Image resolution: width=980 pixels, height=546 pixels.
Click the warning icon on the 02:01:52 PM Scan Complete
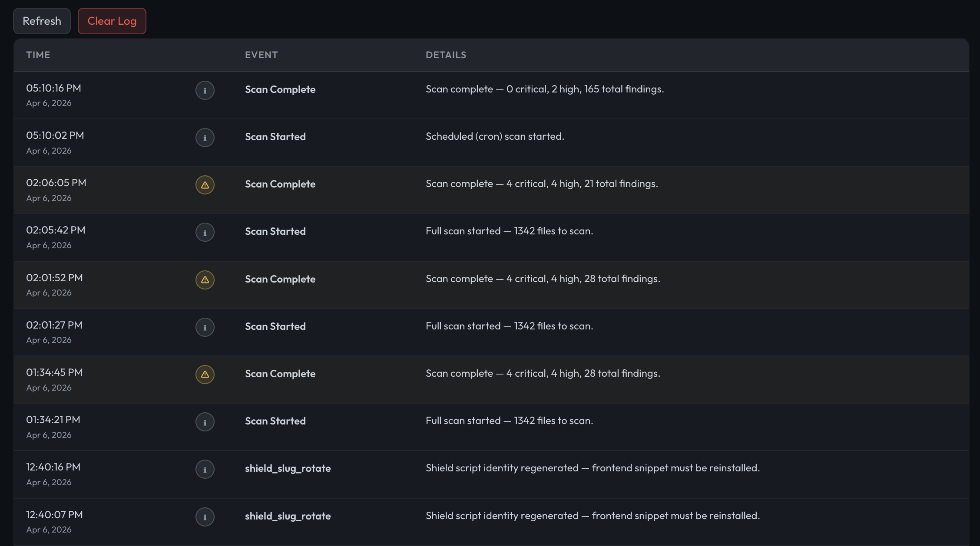pos(205,280)
